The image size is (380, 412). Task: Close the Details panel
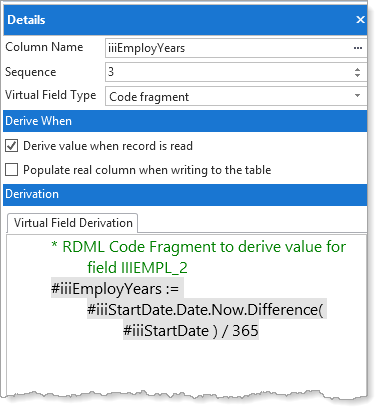pyautogui.click(x=360, y=20)
